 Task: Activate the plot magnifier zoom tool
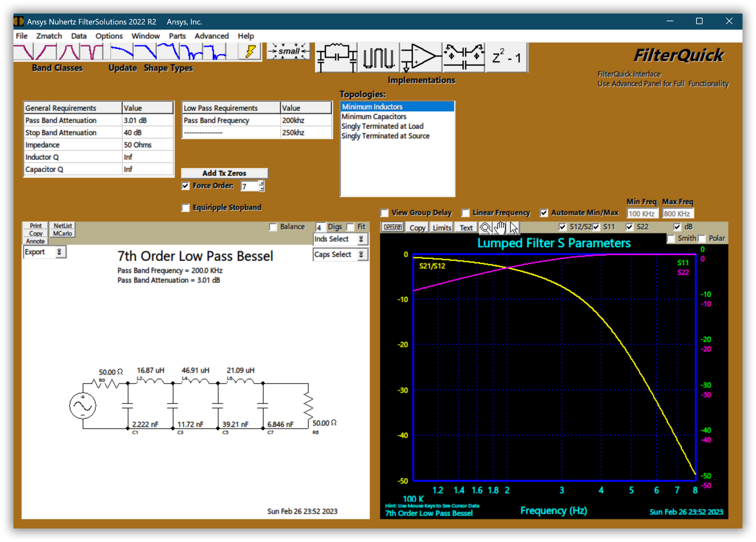click(x=485, y=228)
